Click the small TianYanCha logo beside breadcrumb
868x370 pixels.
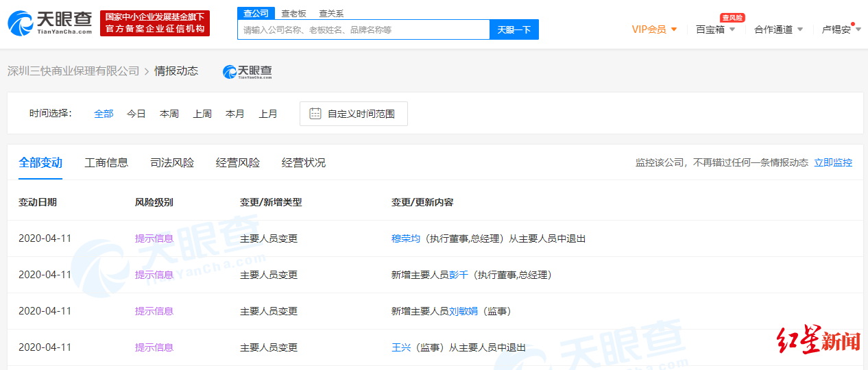pyautogui.click(x=248, y=71)
